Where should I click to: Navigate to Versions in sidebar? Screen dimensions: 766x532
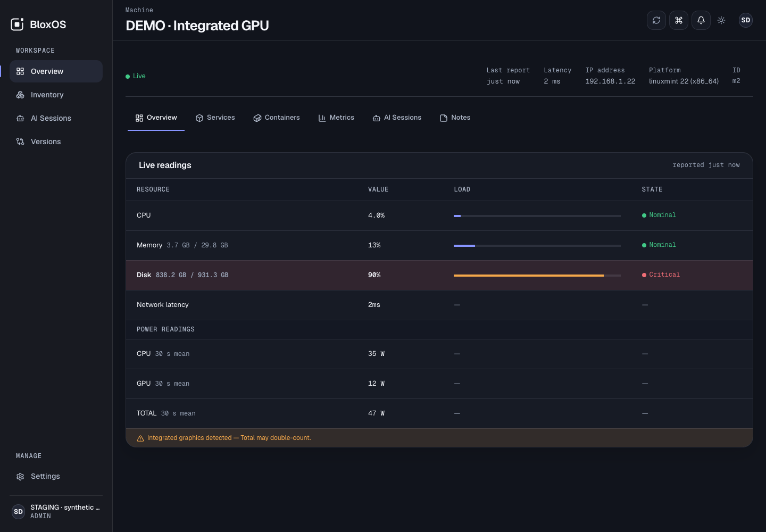pyautogui.click(x=56, y=142)
